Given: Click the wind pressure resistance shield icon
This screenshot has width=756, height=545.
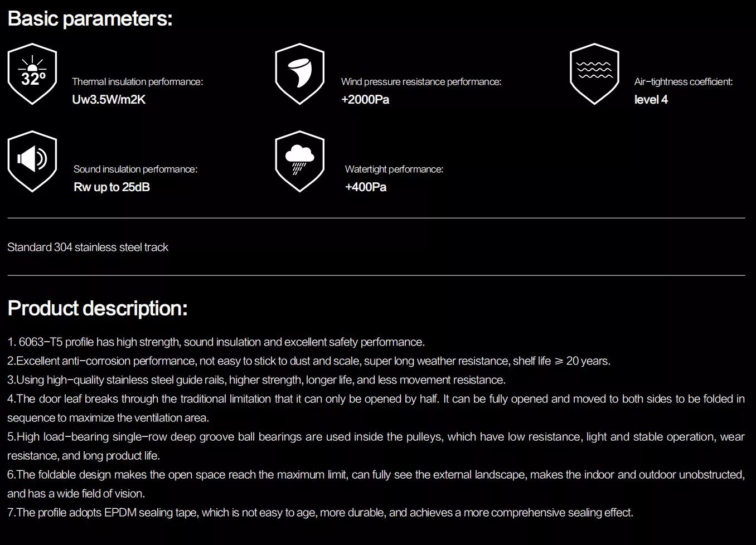Looking at the screenshot, I should [300, 74].
